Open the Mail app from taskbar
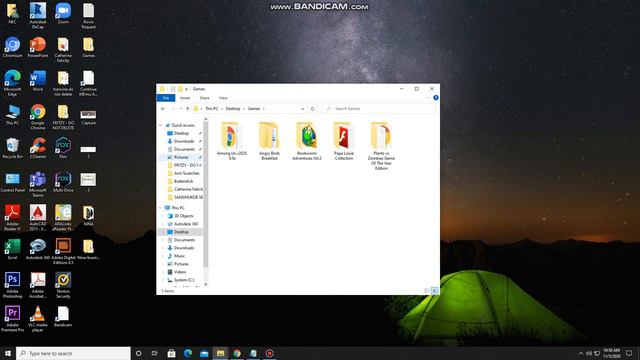 tap(204, 353)
